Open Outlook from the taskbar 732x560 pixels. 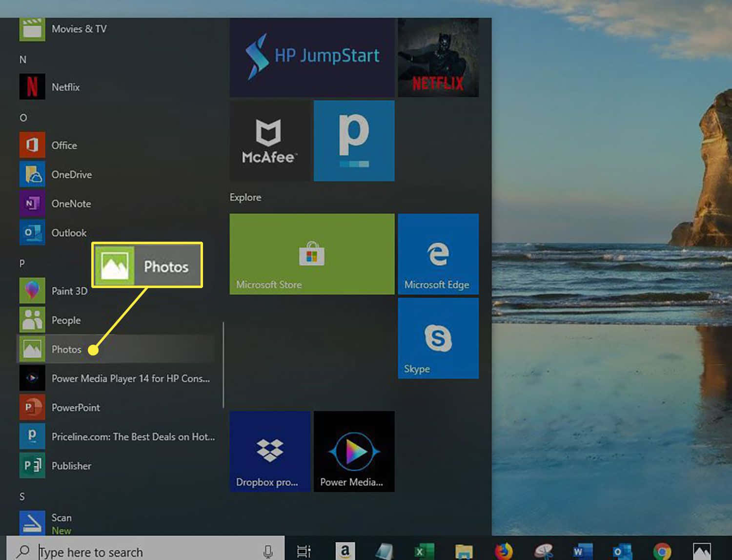click(622, 551)
